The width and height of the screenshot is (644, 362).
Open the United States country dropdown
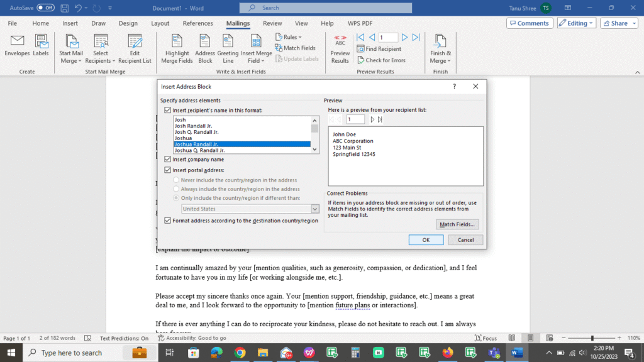coord(314,209)
